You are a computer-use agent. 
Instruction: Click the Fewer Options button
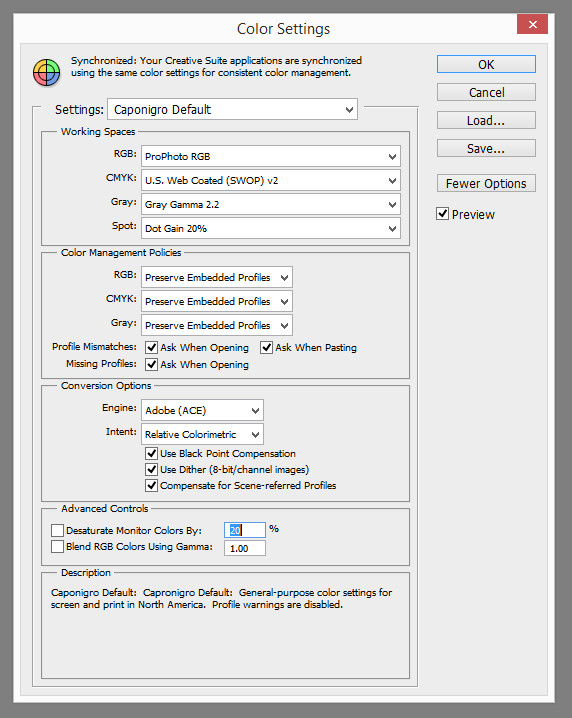pos(486,184)
